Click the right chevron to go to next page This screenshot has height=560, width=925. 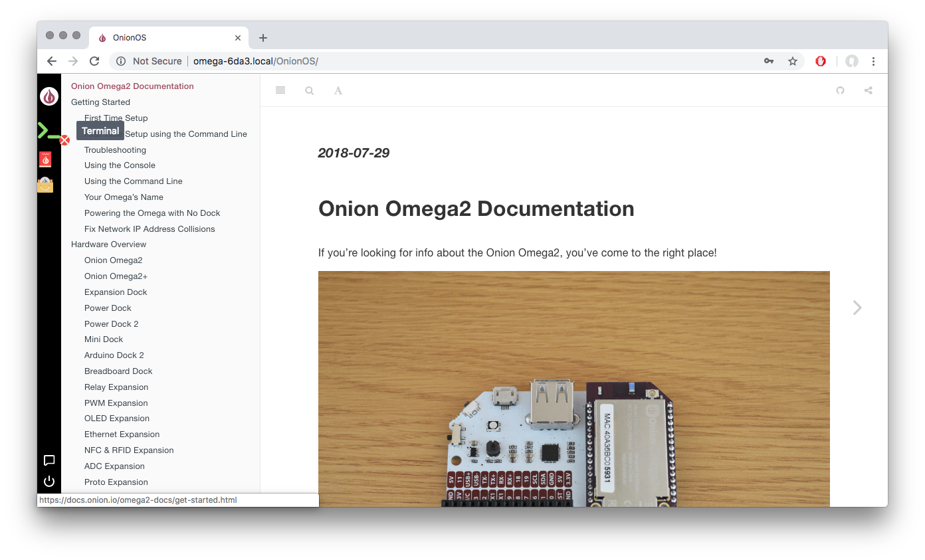coord(857,307)
